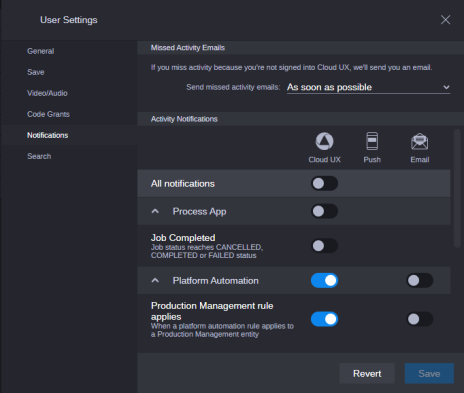Disable Platform Automation Cloud UX toggle

[x=324, y=280]
